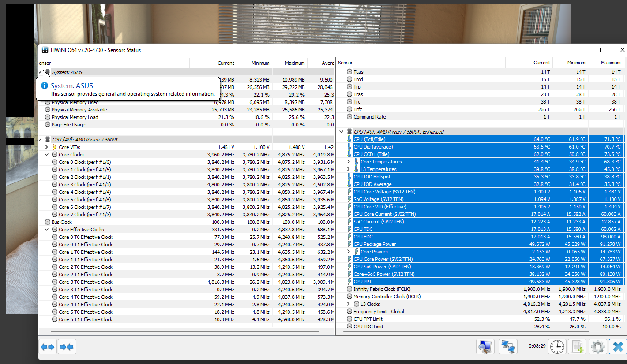Click chip icon of CPU Ryzen 5800X Enhanced

(x=349, y=132)
